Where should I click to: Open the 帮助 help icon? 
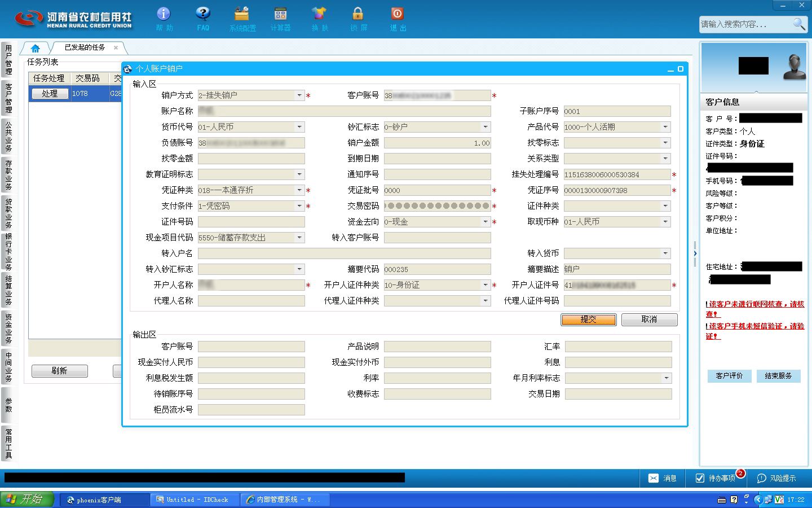point(164,19)
